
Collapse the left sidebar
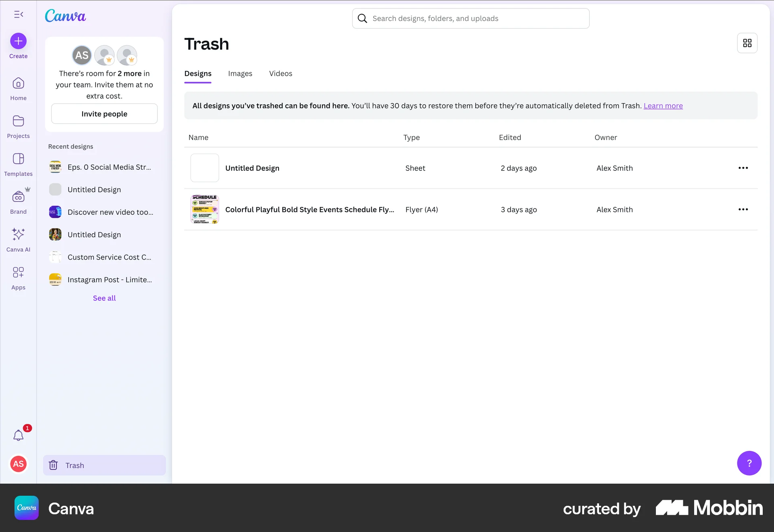pos(18,15)
